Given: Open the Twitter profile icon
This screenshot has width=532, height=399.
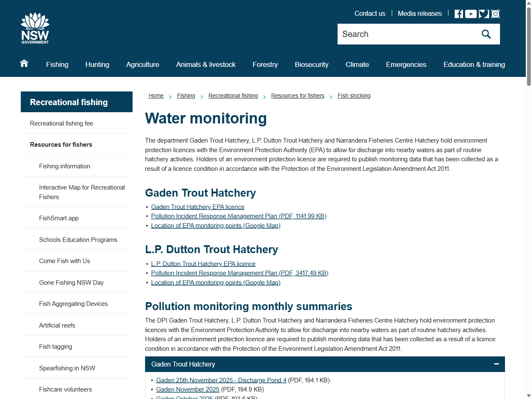Looking at the screenshot, I should point(483,13).
